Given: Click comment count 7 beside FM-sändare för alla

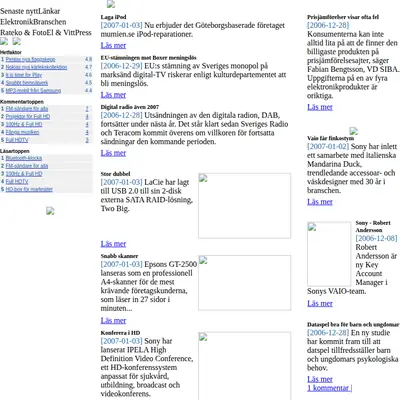Looking at the screenshot, I should [x=87, y=109].
